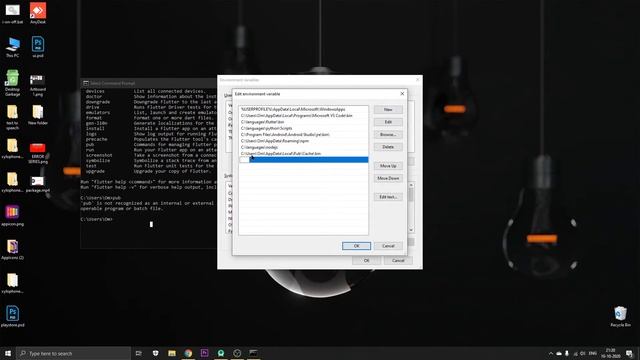Click the Move Up button
Viewport: 640px width, 360px height.
[x=388, y=166]
